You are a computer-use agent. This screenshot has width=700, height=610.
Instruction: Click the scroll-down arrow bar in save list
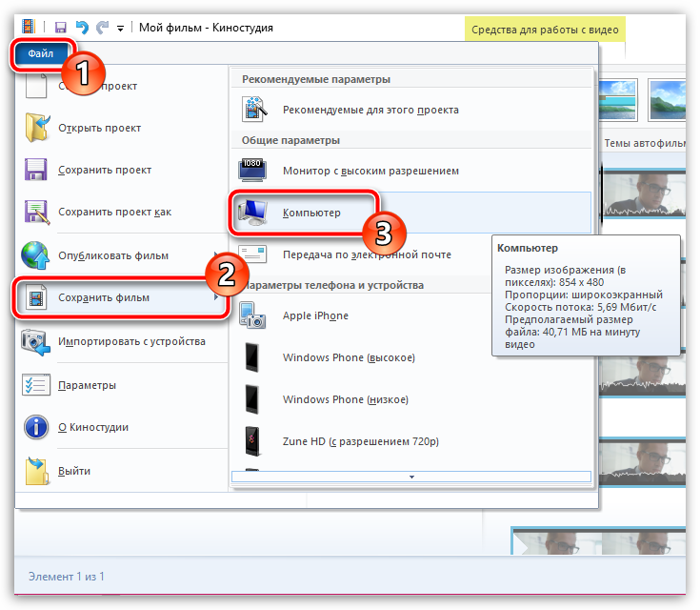[x=411, y=477]
